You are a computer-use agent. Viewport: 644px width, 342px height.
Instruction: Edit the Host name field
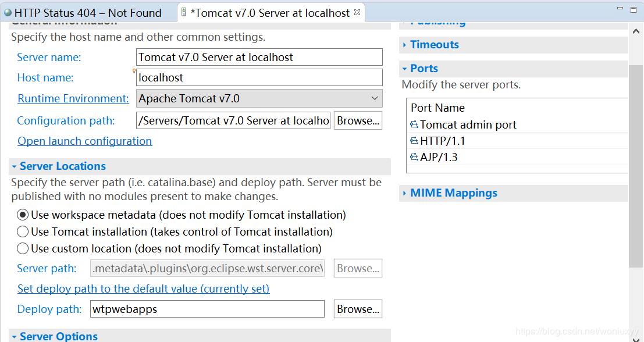point(259,77)
